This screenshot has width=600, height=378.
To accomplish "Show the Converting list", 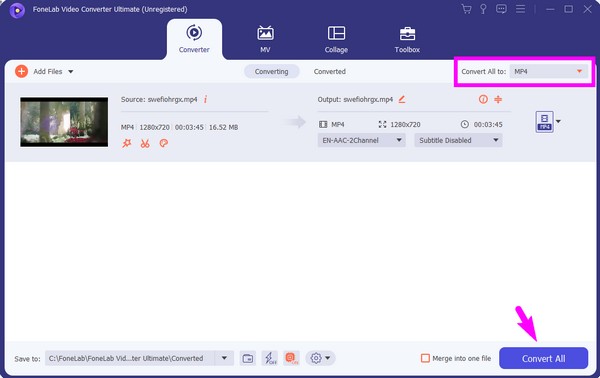I will coord(271,72).
